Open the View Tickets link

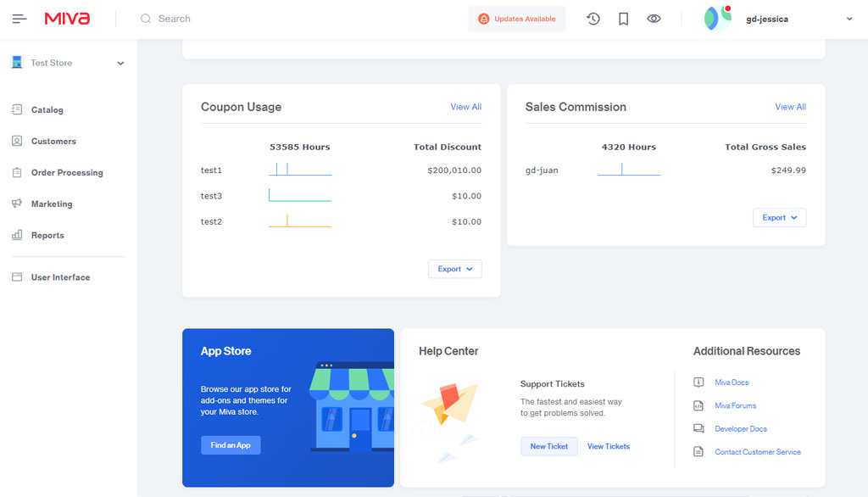click(x=608, y=446)
